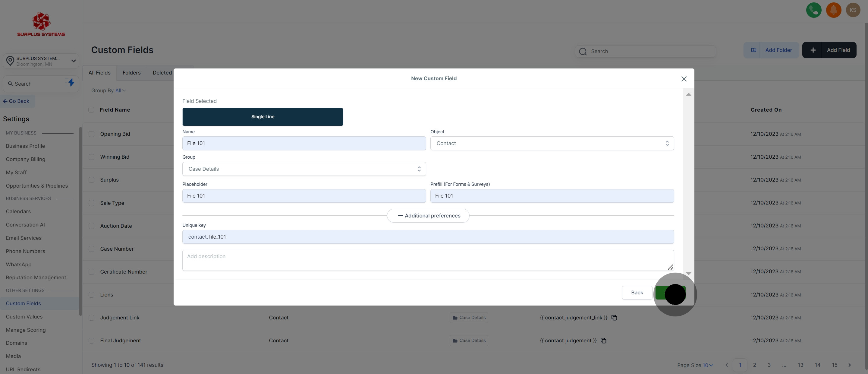Open Custom Values in settings sidebar
868x374 pixels.
(24, 317)
